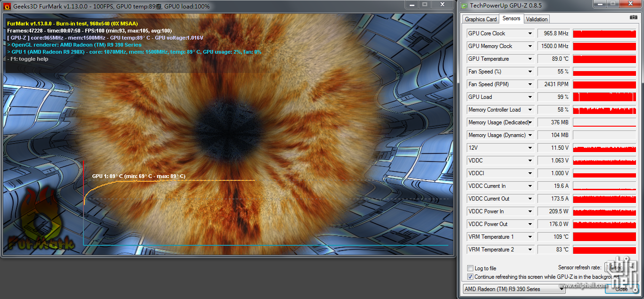The width and height of the screenshot is (644, 299).
Task: Click the GPU Memory Clock value 1500.0 MHz
Action: [x=553, y=46]
